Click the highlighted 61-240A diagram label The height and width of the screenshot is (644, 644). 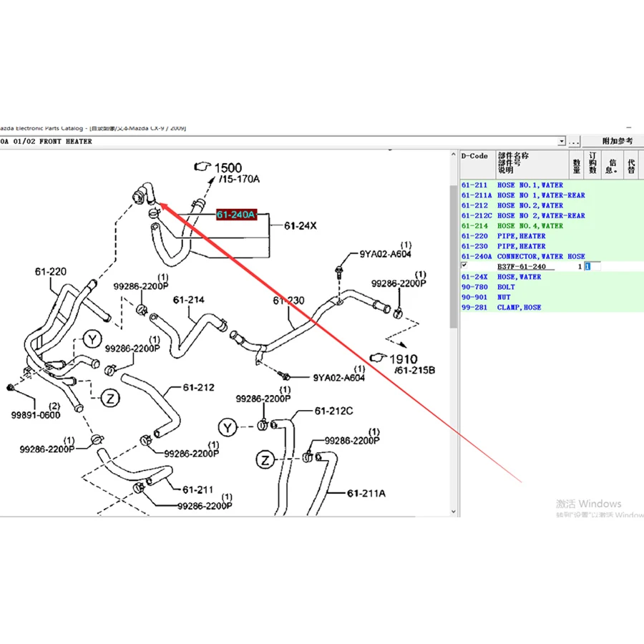[237, 215]
